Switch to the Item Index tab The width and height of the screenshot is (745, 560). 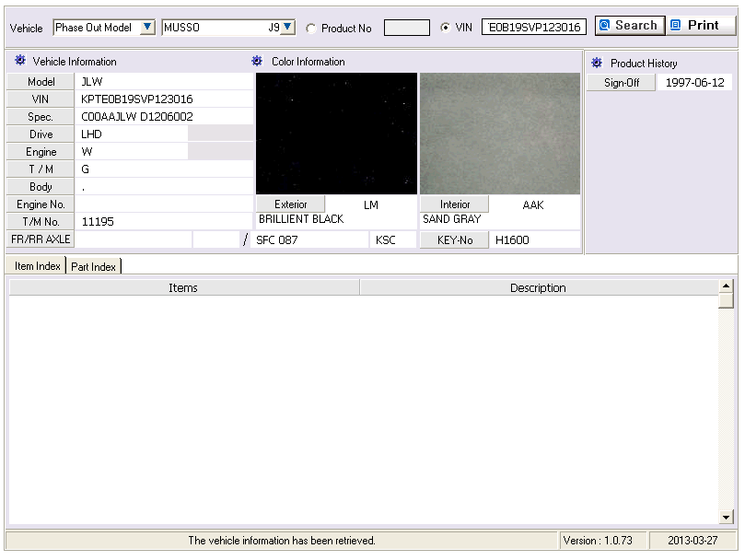coord(37,266)
